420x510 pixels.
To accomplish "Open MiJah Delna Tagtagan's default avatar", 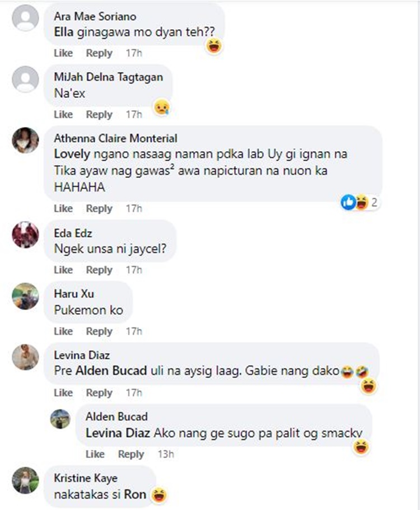I will [25, 79].
